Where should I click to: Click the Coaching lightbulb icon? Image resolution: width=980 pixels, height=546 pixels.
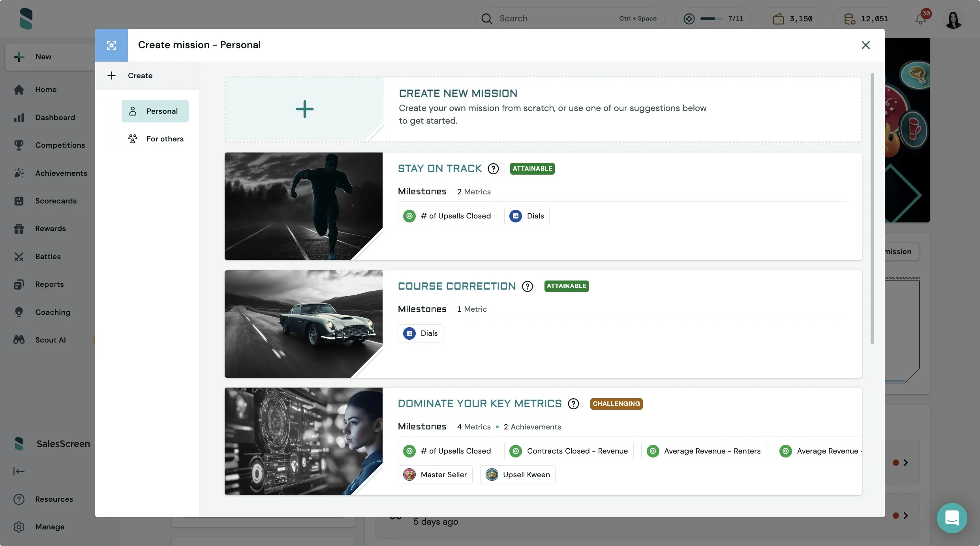click(19, 313)
